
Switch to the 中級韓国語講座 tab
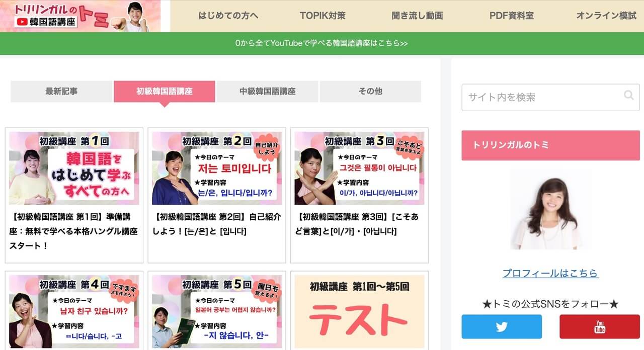pyautogui.click(x=268, y=92)
